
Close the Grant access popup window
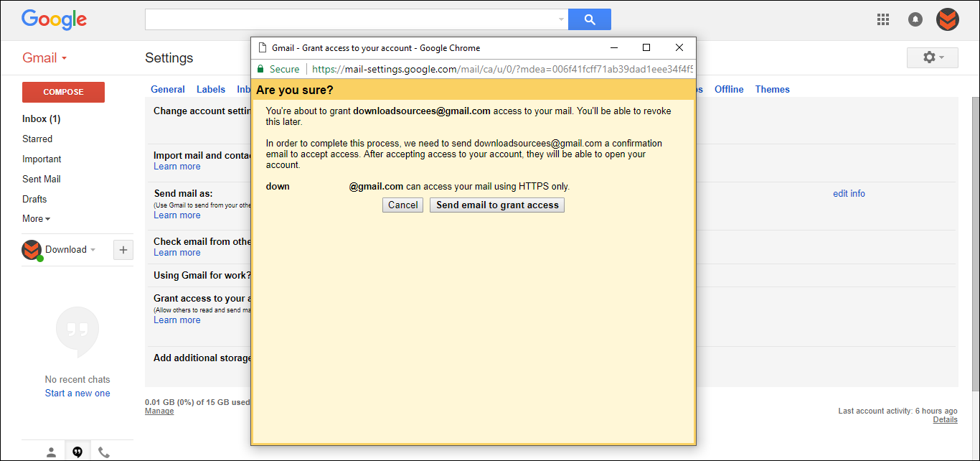click(679, 47)
